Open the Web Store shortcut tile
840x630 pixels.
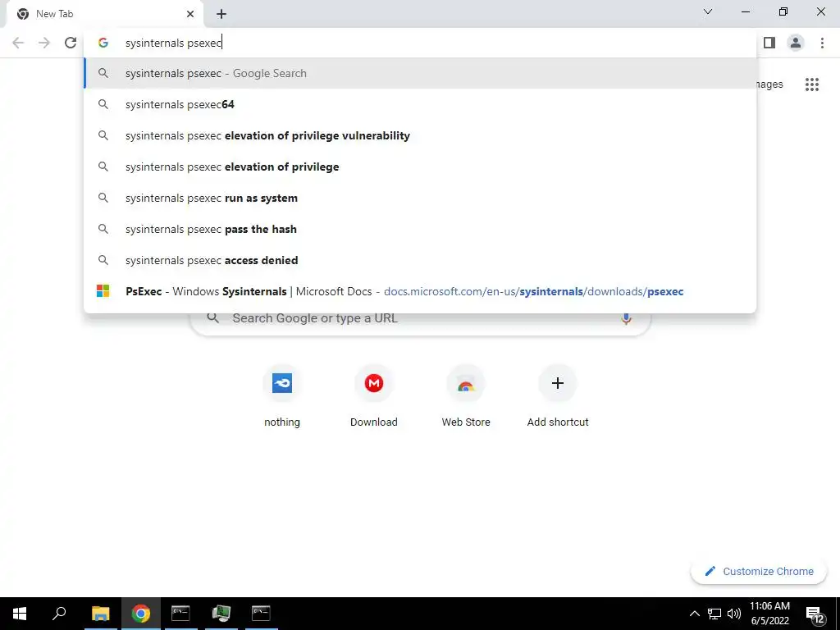pyautogui.click(x=466, y=396)
